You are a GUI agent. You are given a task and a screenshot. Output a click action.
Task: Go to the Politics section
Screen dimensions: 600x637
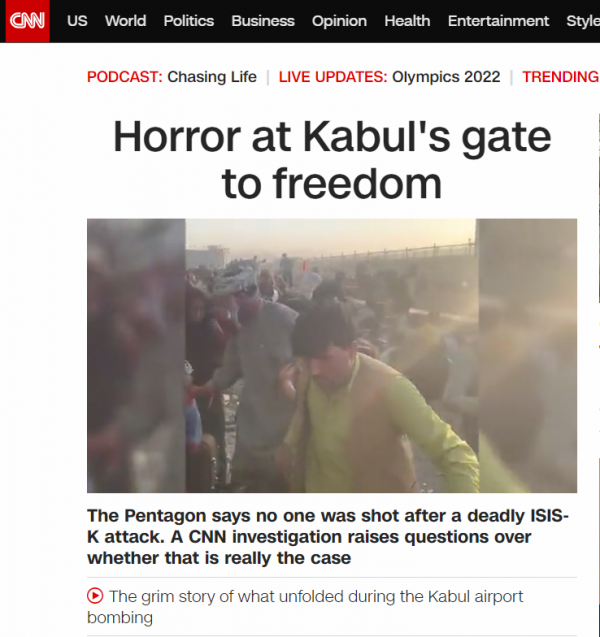(188, 21)
